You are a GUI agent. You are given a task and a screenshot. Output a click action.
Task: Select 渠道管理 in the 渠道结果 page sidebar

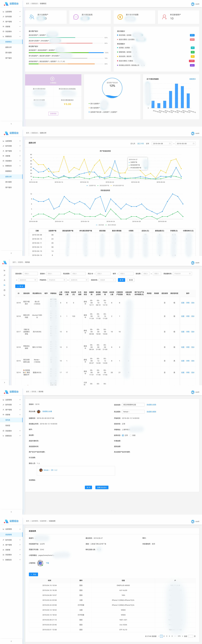pyautogui.click(x=11, y=534)
